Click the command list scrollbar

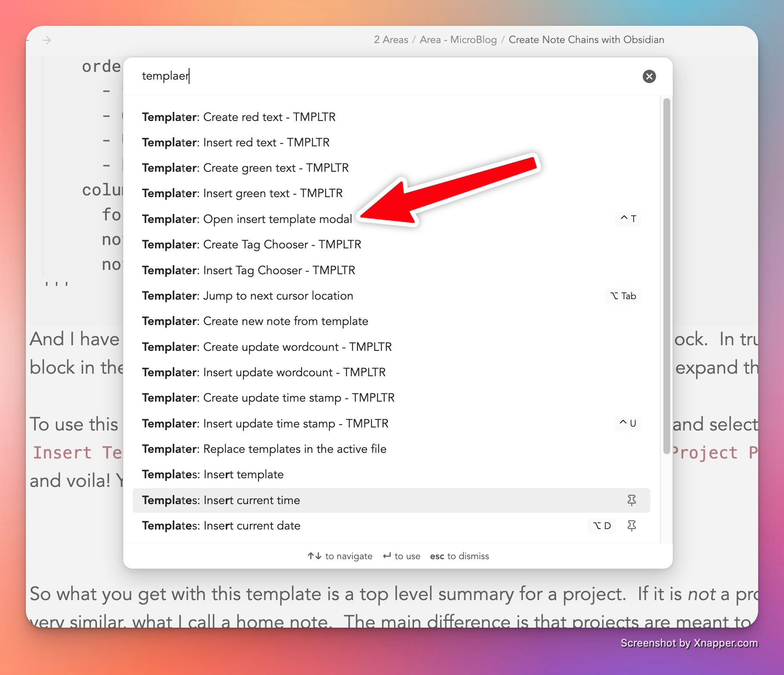tap(666, 276)
